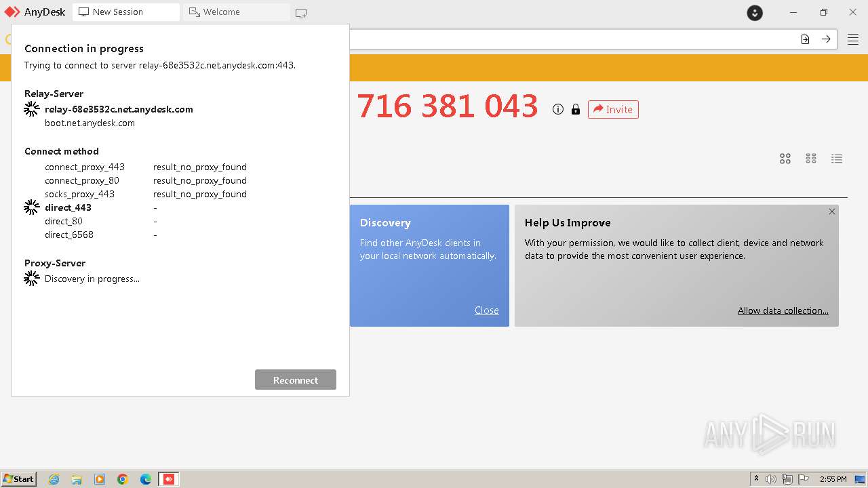
Task: Click the AnyDesk ID 716 381 043
Action: 448,106
